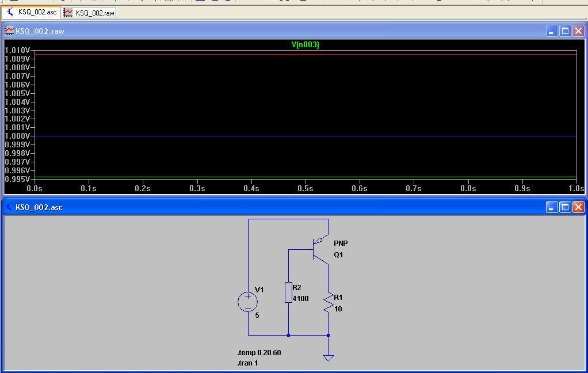Click the 4100 value of R2

point(300,299)
